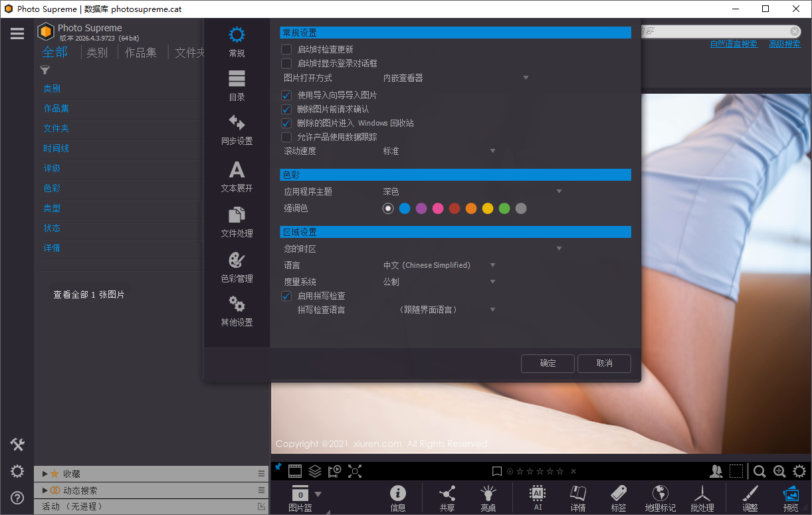Uncheck 删除的图片进入 Windows 回收站
This screenshot has height=515, width=812.
point(286,123)
